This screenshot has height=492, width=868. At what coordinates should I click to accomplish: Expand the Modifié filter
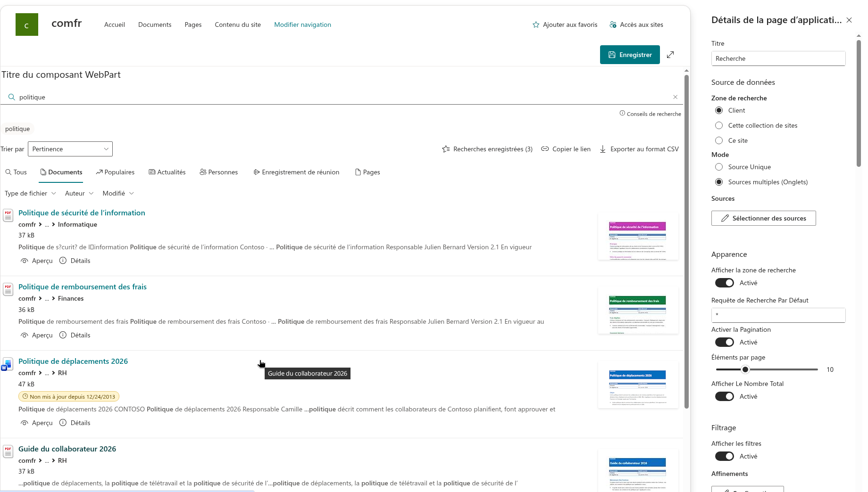(x=118, y=193)
